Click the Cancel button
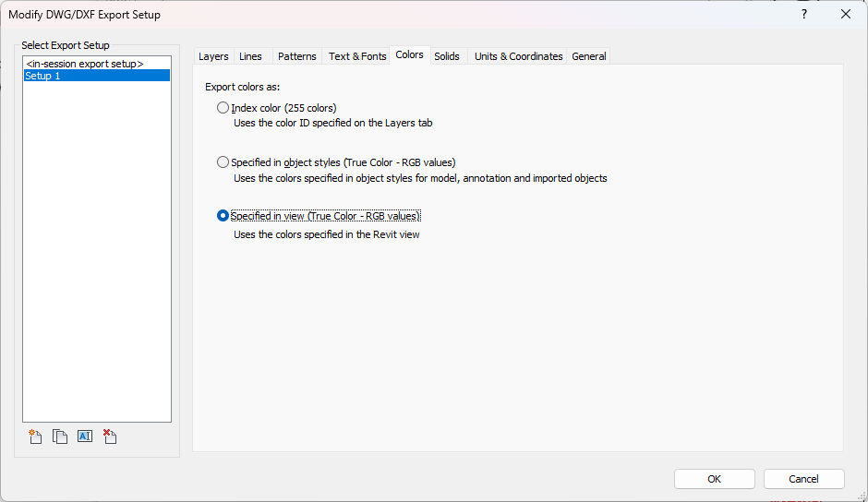Viewport: 868px width, 502px height. coord(803,479)
